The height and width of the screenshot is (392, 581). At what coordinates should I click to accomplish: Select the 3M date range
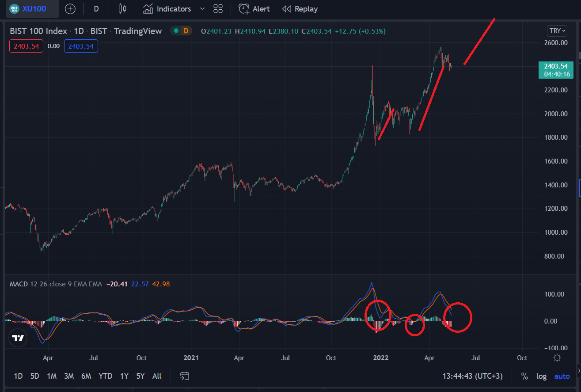[68, 376]
